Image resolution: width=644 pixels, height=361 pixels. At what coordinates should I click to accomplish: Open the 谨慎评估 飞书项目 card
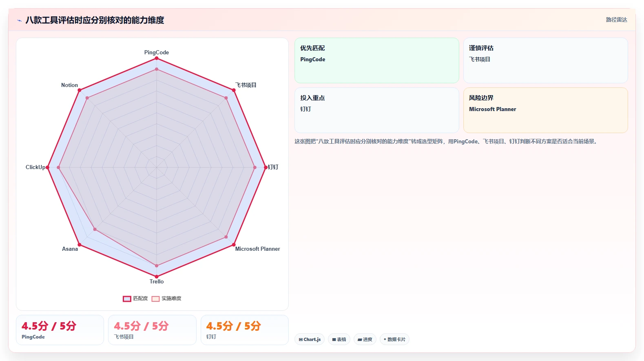coord(546,60)
